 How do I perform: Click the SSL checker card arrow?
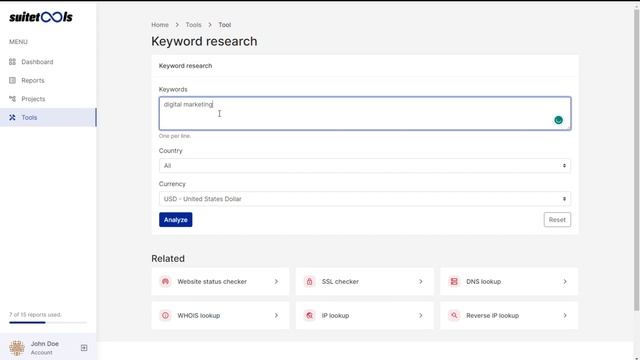tap(421, 282)
